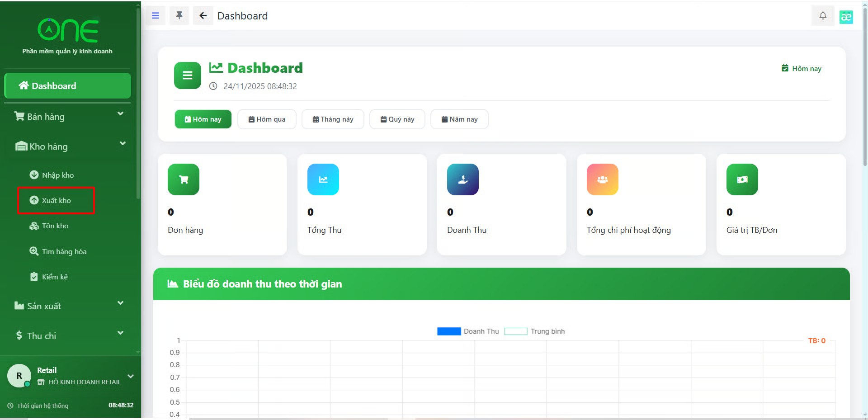This screenshot has width=868, height=420.
Task: Click the hamburger menu icon in top bar
Action: tap(155, 16)
